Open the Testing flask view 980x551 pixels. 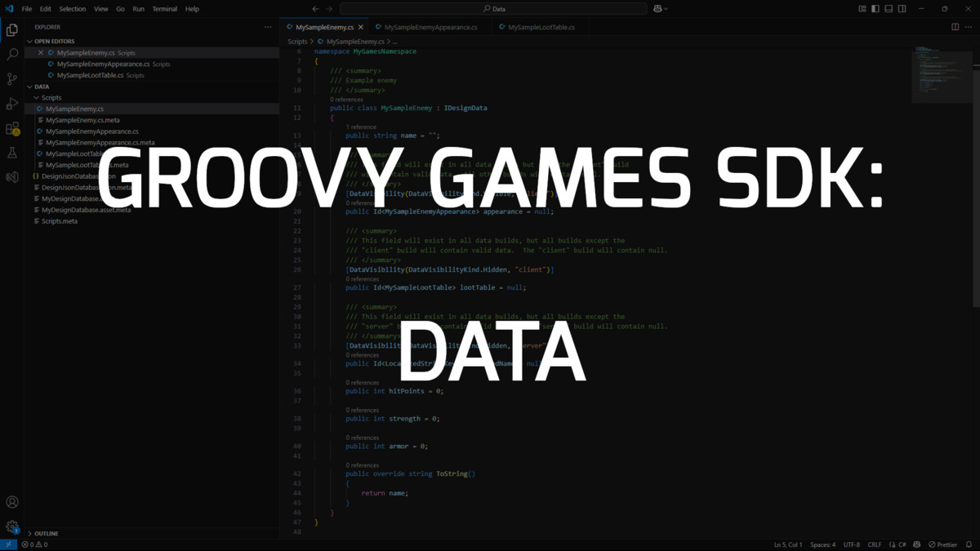tap(12, 153)
